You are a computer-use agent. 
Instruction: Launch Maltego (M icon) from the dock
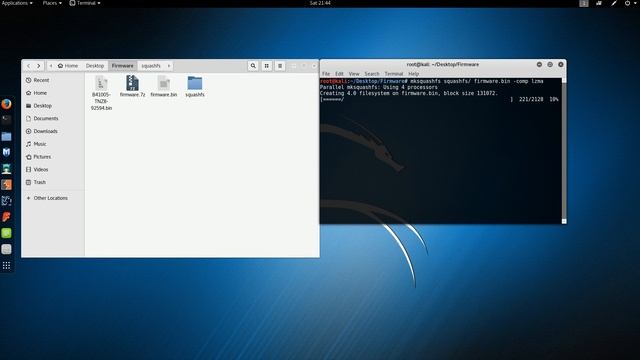click(x=6, y=152)
